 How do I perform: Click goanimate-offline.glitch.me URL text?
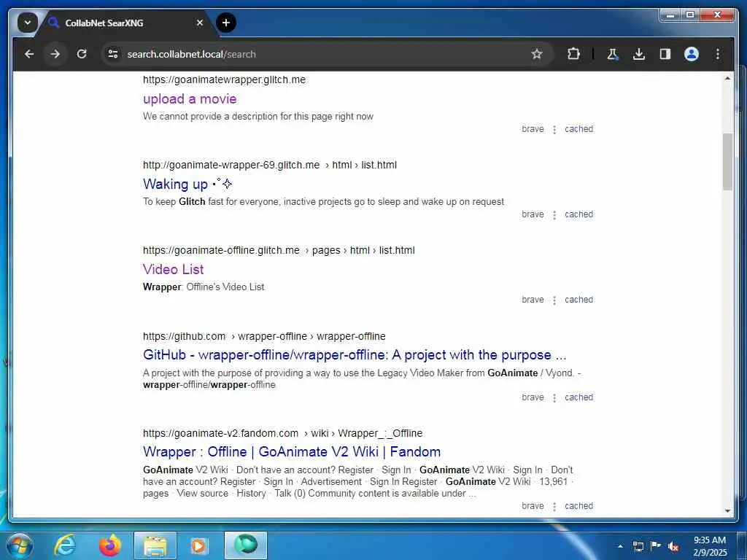tap(221, 250)
